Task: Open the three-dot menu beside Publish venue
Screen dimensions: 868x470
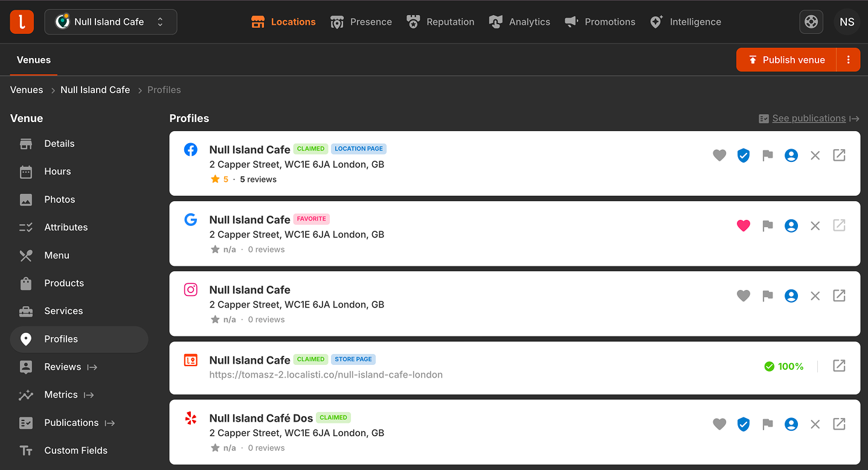Action: click(849, 60)
